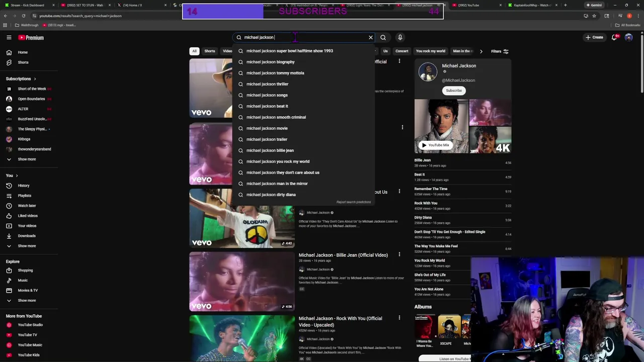Choose suggestion michael jackson dirty diana
This screenshot has width=644, height=362.
point(303,195)
